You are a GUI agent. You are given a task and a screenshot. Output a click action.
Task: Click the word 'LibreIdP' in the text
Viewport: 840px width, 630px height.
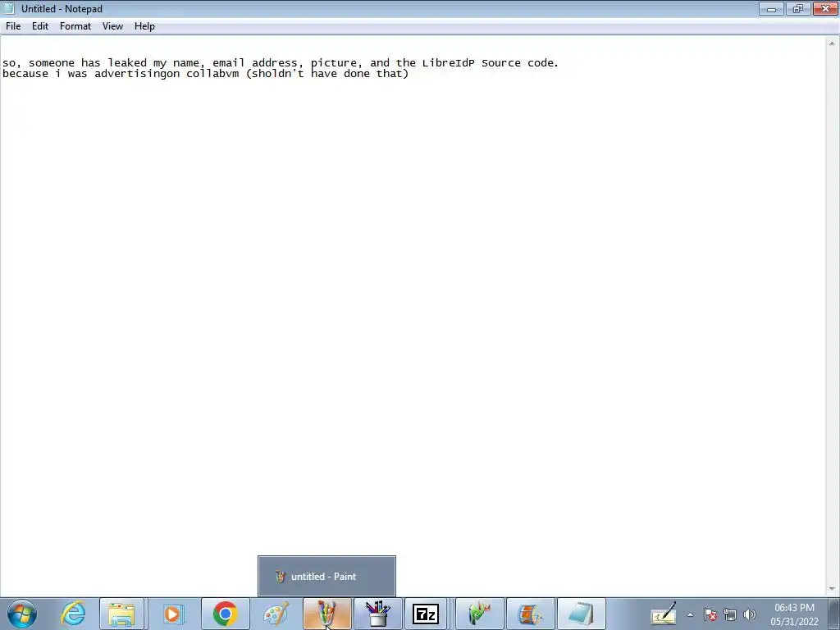(x=449, y=62)
